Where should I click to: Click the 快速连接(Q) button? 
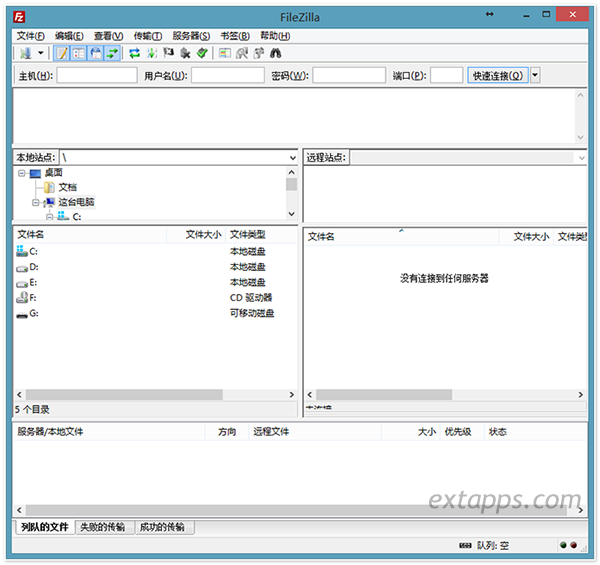click(x=498, y=75)
